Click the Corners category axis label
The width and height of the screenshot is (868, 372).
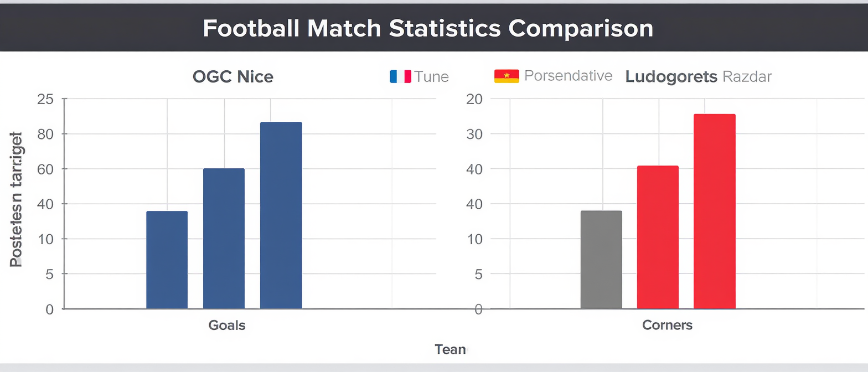point(667,325)
